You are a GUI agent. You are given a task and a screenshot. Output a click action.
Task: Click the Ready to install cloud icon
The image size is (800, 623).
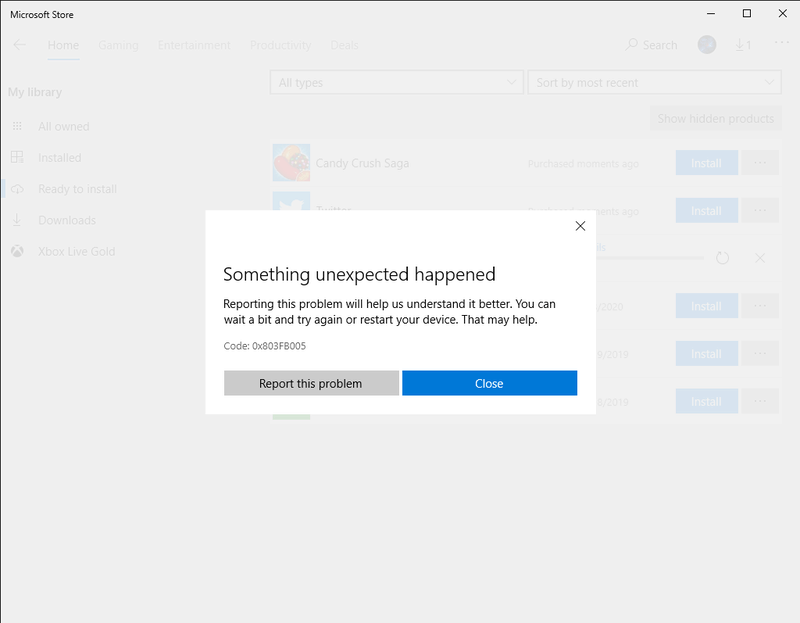coord(17,189)
